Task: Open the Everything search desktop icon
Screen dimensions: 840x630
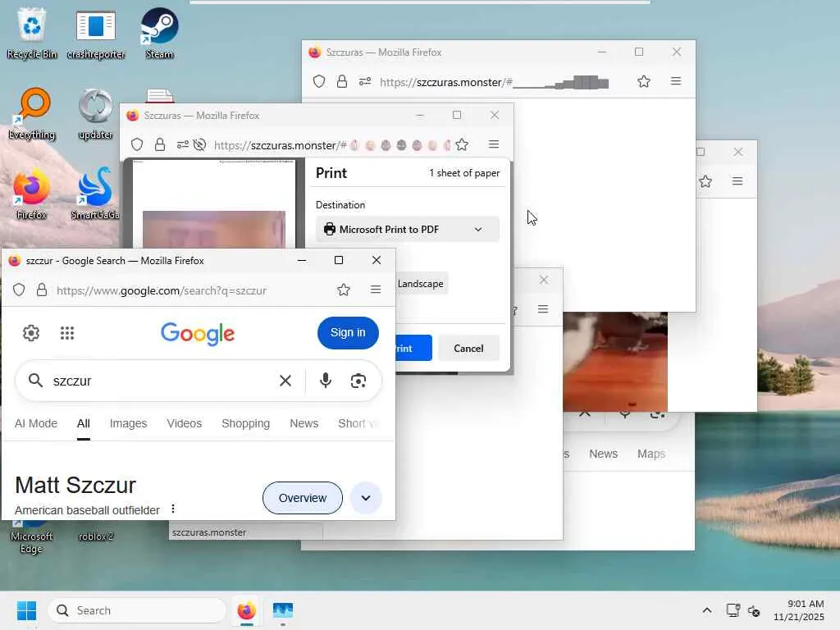Action: point(32,114)
